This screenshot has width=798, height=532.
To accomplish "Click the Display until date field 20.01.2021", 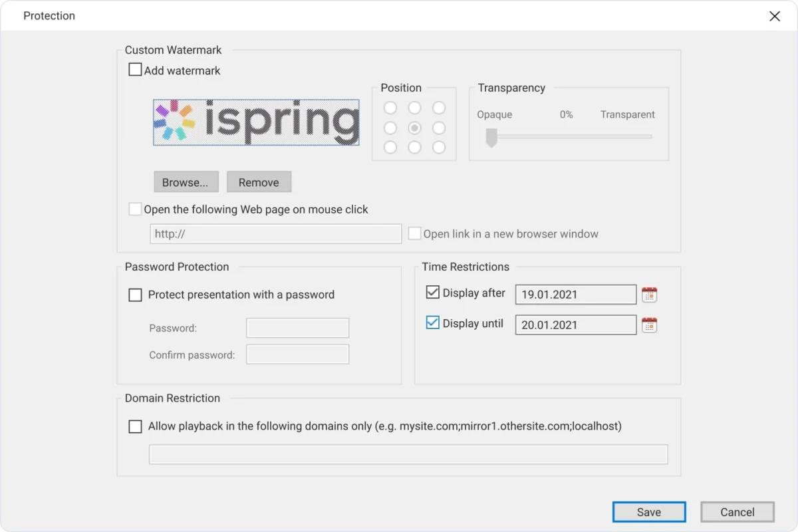I will 576,325.
